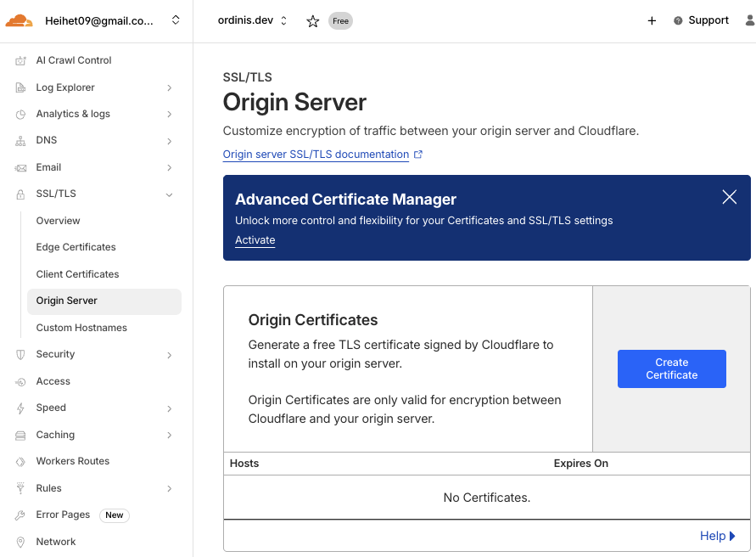Click the Cloudflare logo icon
This screenshot has height=557, width=756.
pos(19,21)
